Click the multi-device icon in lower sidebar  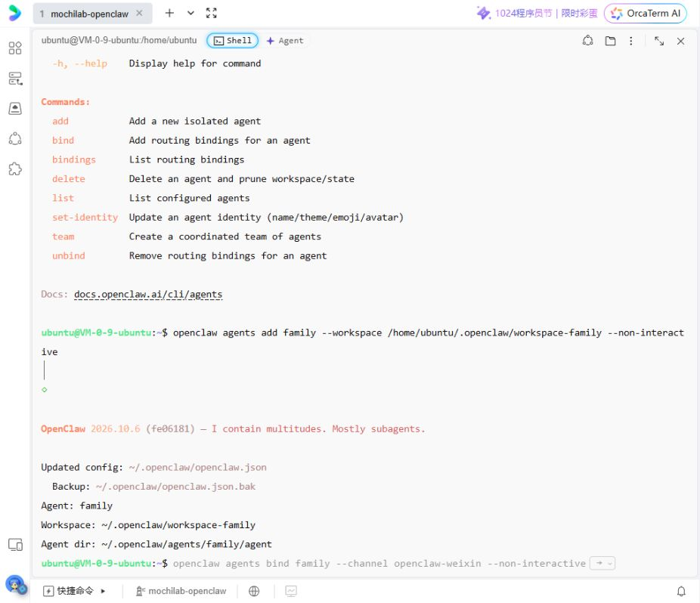click(x=15, y=545)
